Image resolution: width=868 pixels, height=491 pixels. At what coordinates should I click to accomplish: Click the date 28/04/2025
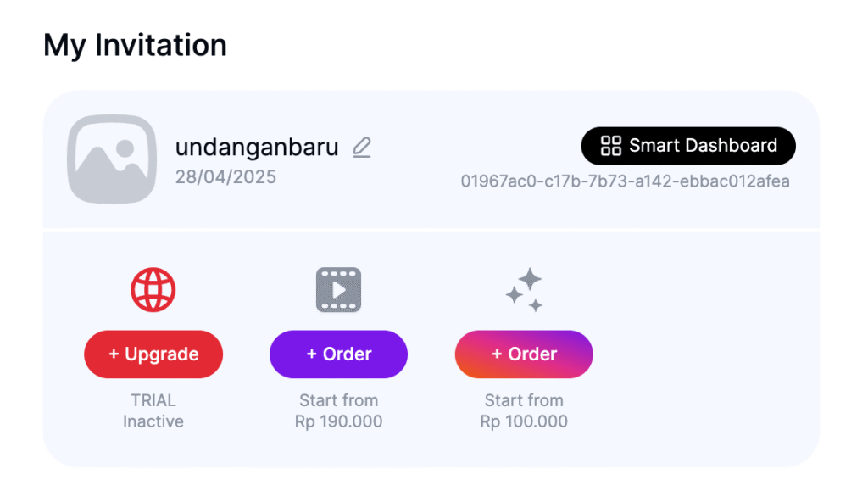225,177
